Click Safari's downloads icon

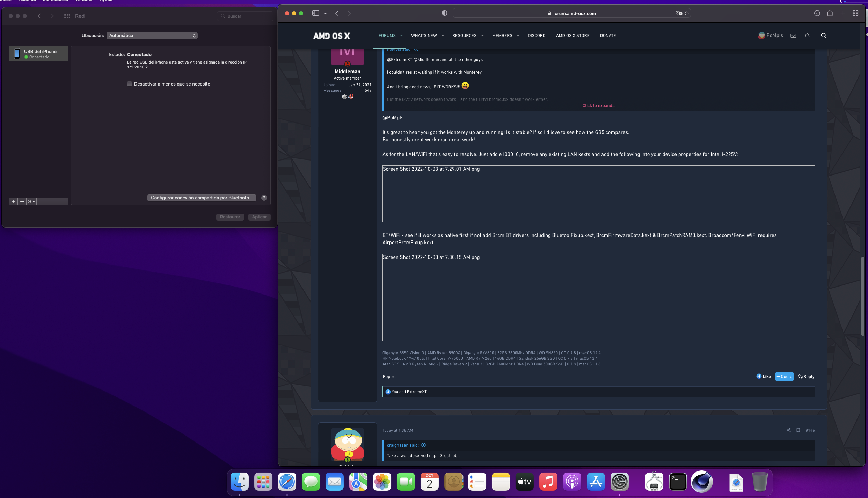point(817,13)
